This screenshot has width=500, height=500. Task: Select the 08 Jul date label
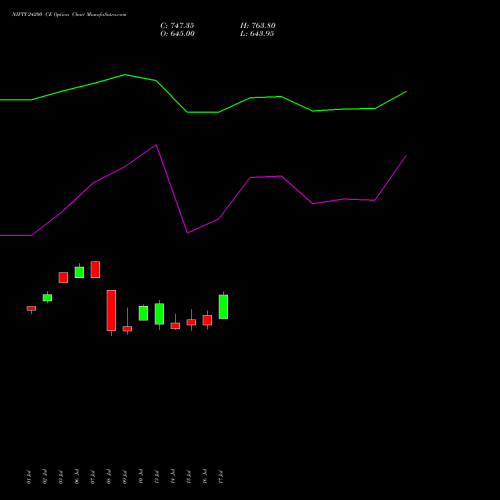click(109, 477)
